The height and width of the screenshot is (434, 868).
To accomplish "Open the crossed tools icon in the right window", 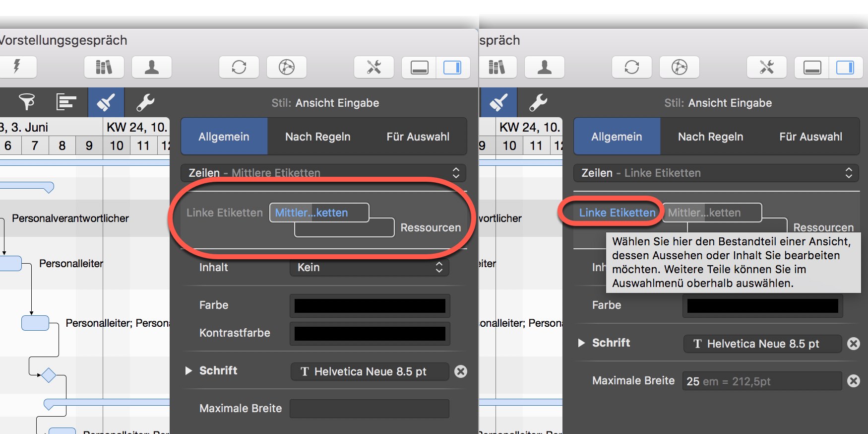I will pos(766,67).
